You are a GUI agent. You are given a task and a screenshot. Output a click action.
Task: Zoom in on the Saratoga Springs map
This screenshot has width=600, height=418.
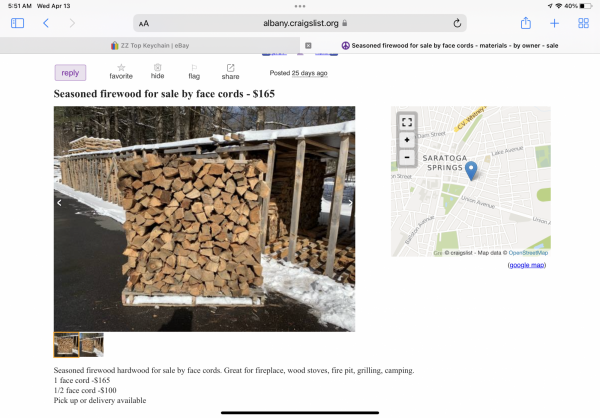pyautogui.click(x=407, y=140)
